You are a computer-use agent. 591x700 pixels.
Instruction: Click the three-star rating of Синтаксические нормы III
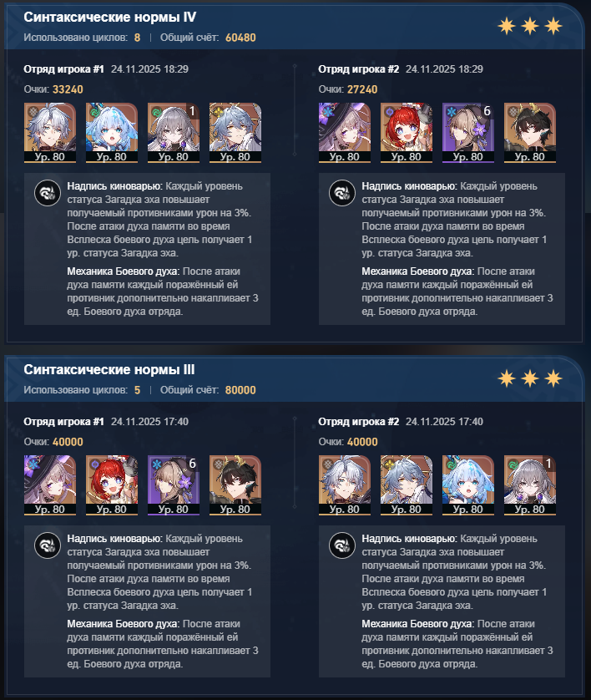pos(530,378)
